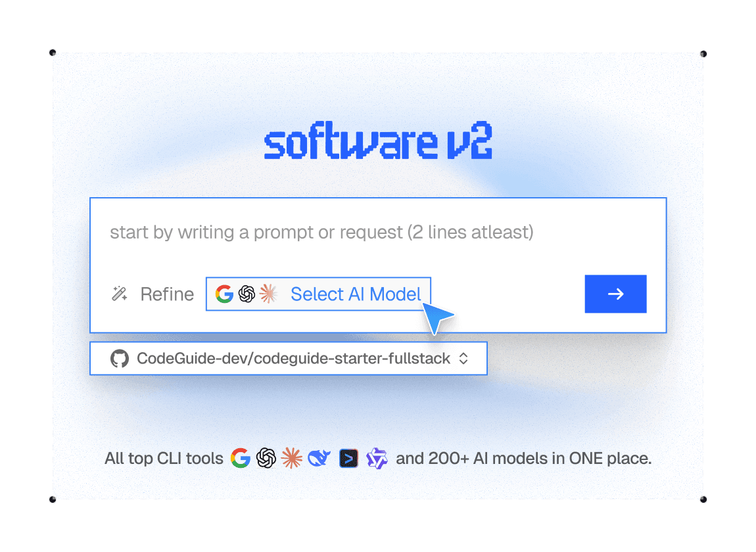Submit prompt with the blue arrow button
The image size is (756, 552).
[615, 294]
